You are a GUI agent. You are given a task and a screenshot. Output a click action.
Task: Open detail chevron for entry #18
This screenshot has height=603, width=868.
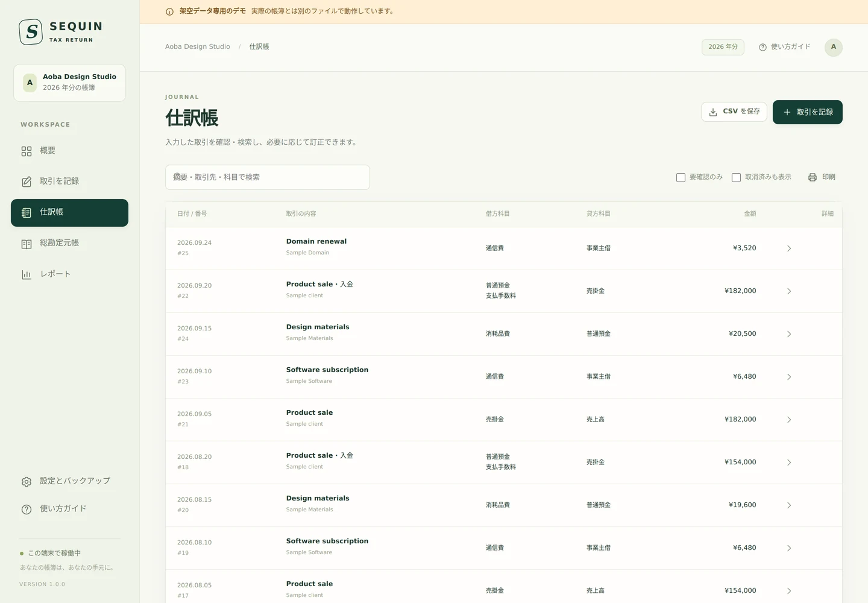pyautogui.click(x=789, y=463)
